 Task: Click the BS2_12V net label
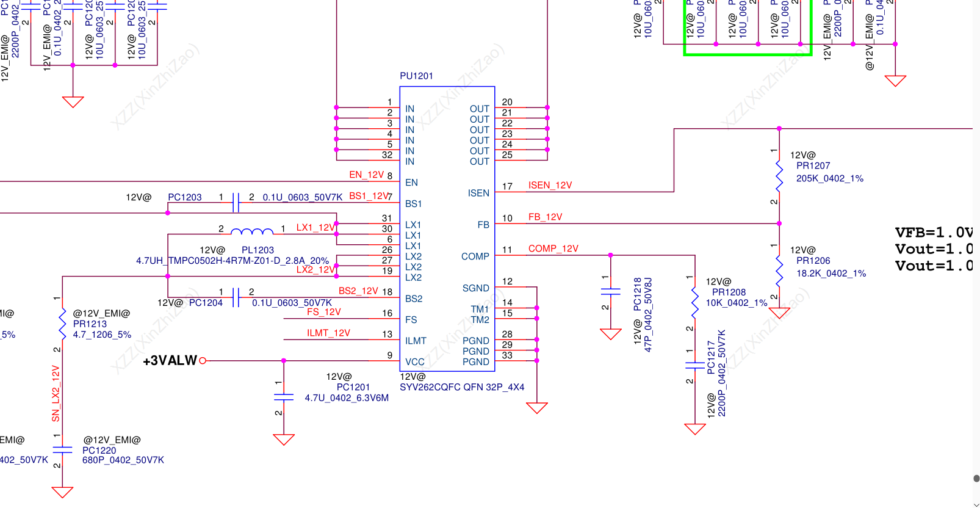pyautogui.click(x=358, y=291)
